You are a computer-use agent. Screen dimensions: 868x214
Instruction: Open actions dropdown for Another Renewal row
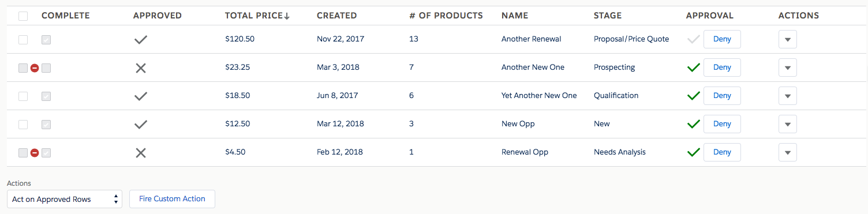coord(788,40)
